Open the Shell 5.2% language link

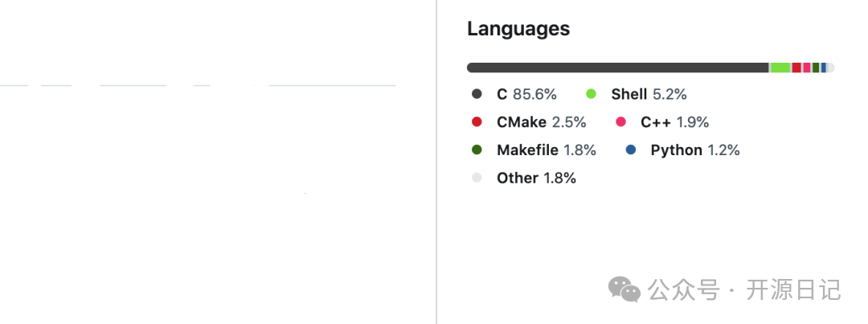pyautogui.click(x=649, y=94)
